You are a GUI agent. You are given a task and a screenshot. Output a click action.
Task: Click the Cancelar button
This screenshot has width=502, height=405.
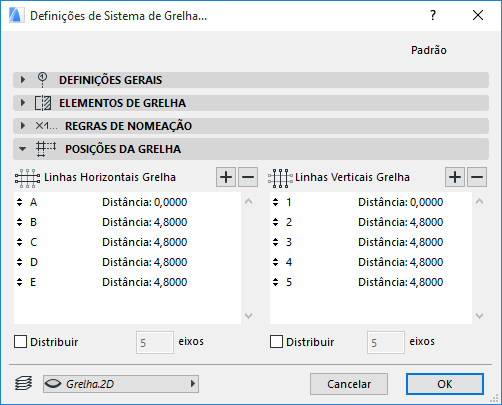pos(349,384)
